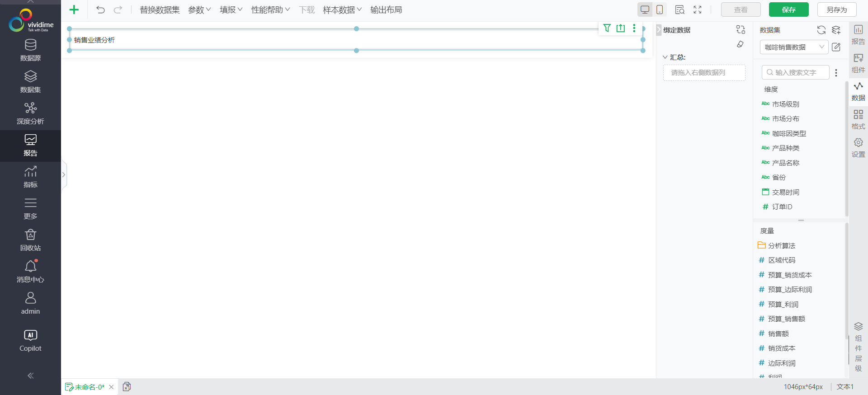Click the export icon on text component
The image size is (868, 395).
(x=621, y=28)
